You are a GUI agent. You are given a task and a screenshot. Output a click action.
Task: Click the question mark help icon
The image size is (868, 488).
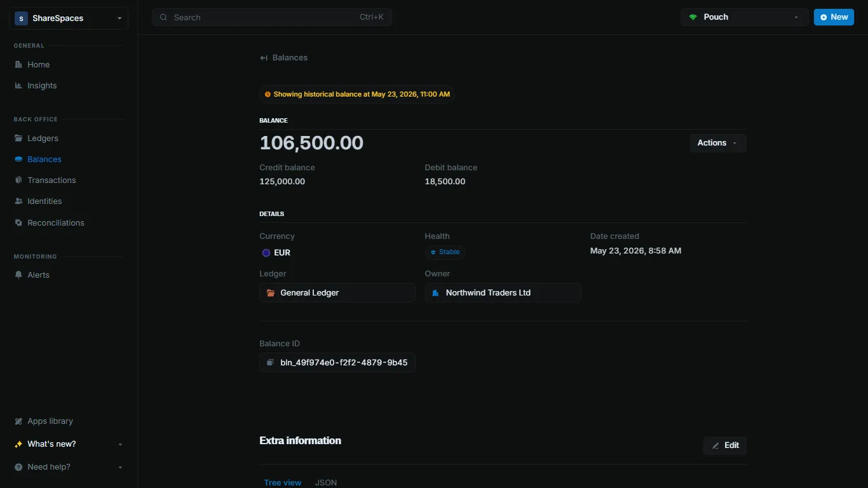[18, 467]
